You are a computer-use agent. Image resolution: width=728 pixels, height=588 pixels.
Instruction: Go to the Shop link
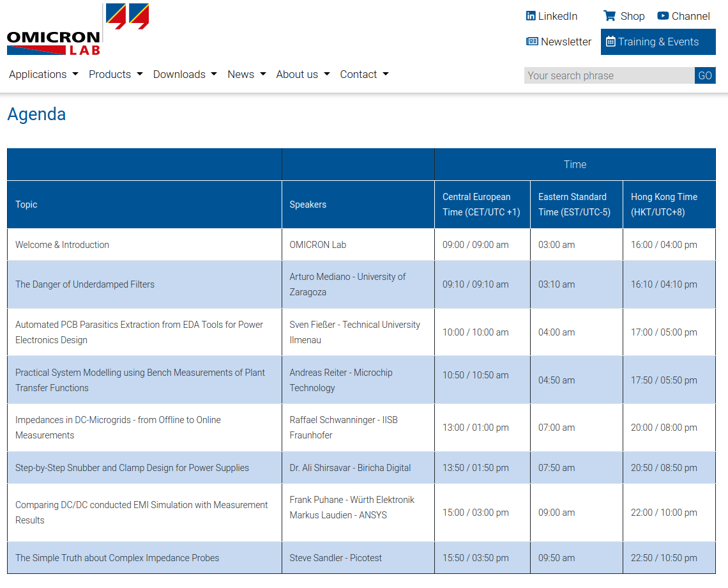click(624, 16)
